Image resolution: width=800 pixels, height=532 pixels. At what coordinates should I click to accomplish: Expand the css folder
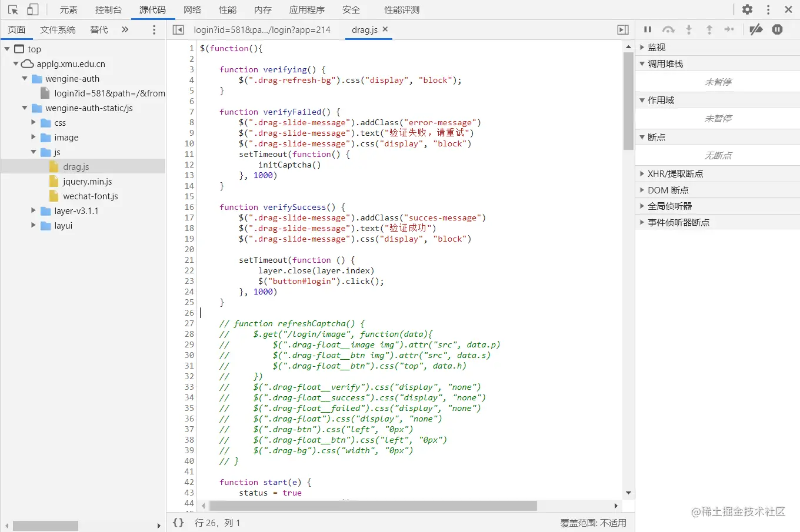pyautogui.click(x=34, y=123)
